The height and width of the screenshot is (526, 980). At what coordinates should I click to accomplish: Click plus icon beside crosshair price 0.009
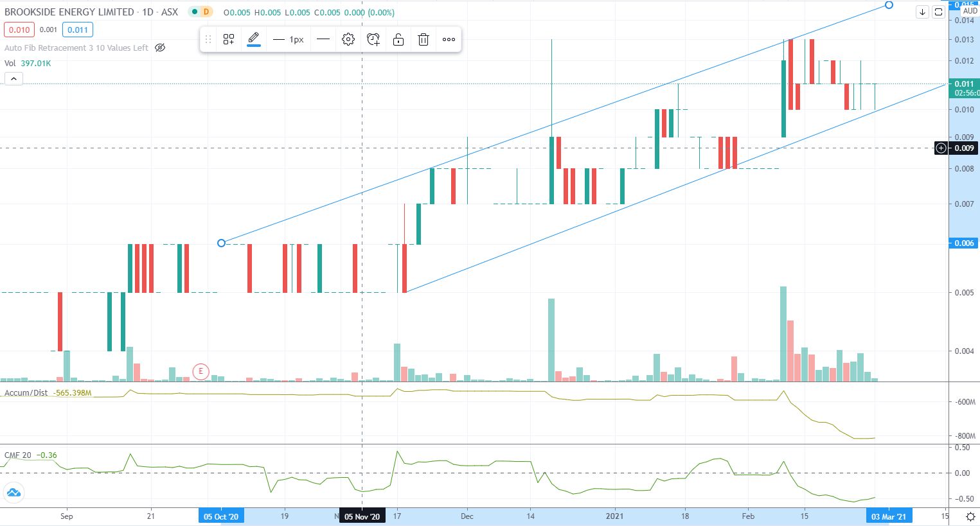(x=941, y=148)
